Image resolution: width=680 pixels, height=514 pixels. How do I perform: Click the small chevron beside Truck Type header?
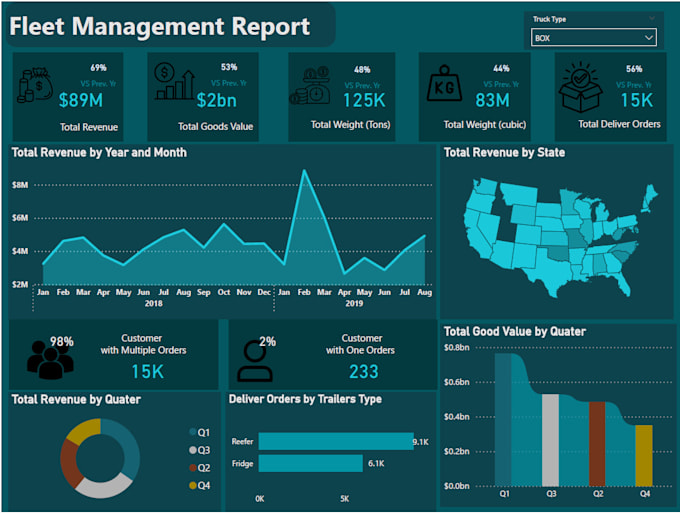click(651, 18)
